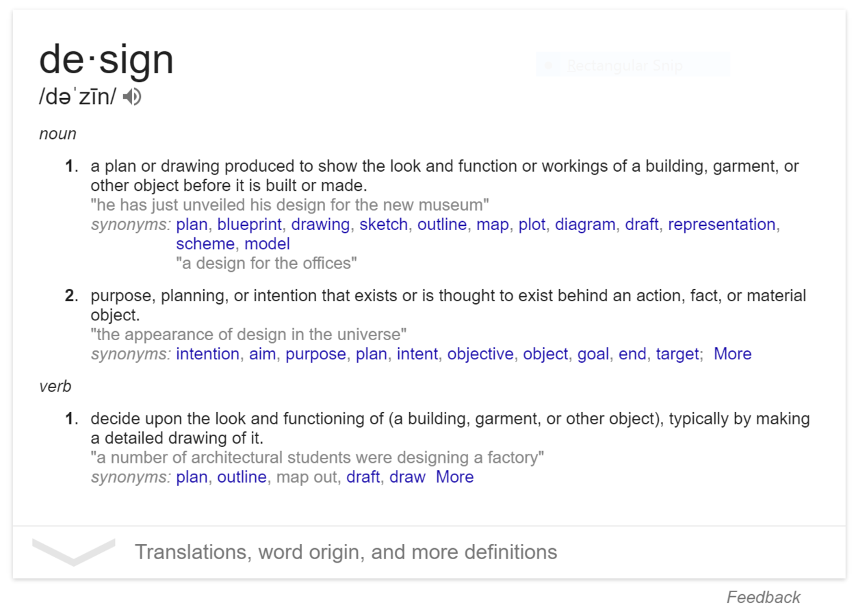This screenshot has width=854, height=616.
Task: Open synonym 'target'
Action: tap(677, 354)
